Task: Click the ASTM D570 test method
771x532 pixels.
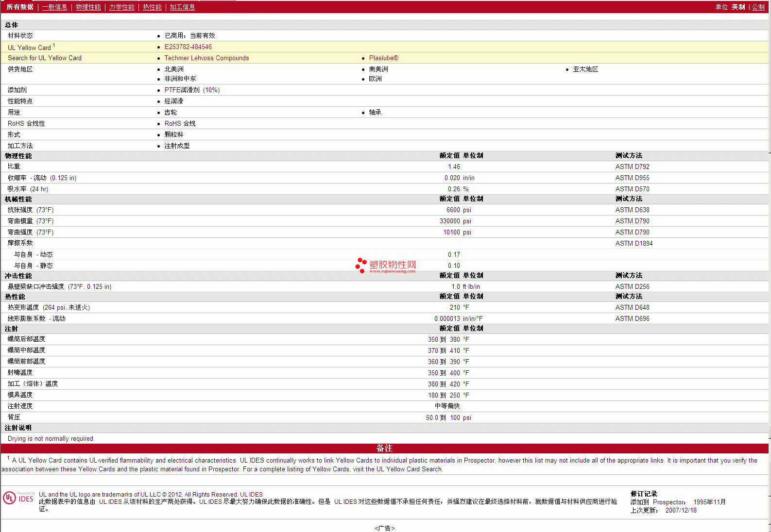Action: click(632, 189)
